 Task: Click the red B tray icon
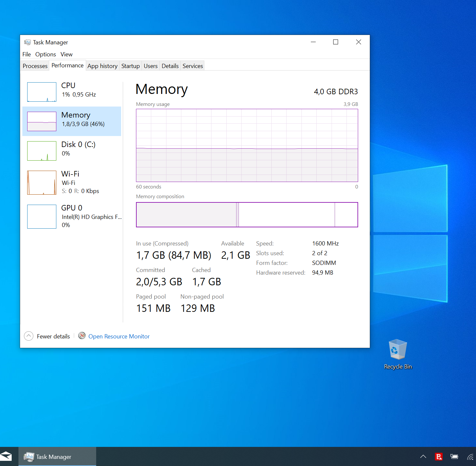pos(439,457)
